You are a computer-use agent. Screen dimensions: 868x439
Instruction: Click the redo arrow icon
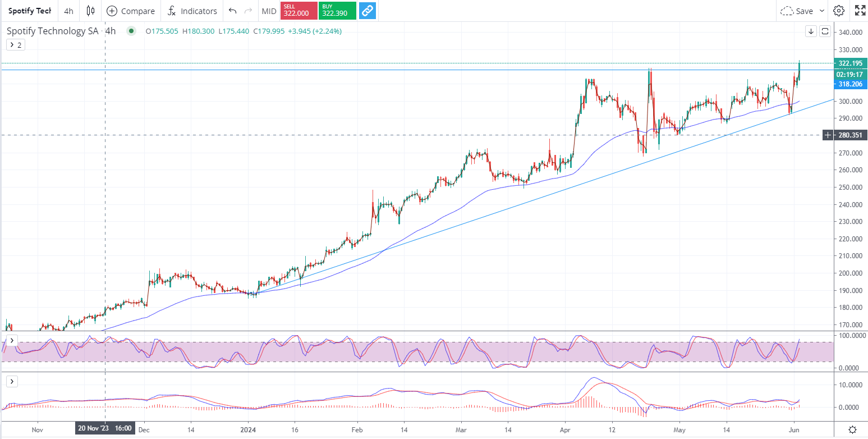click(x=248, y=11)
